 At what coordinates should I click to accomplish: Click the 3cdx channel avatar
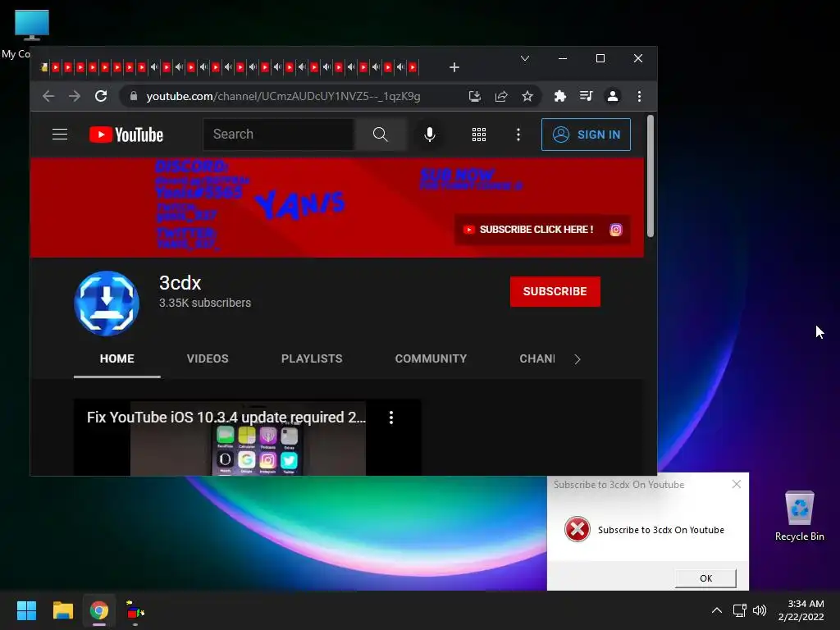click(x=107, y=304)
